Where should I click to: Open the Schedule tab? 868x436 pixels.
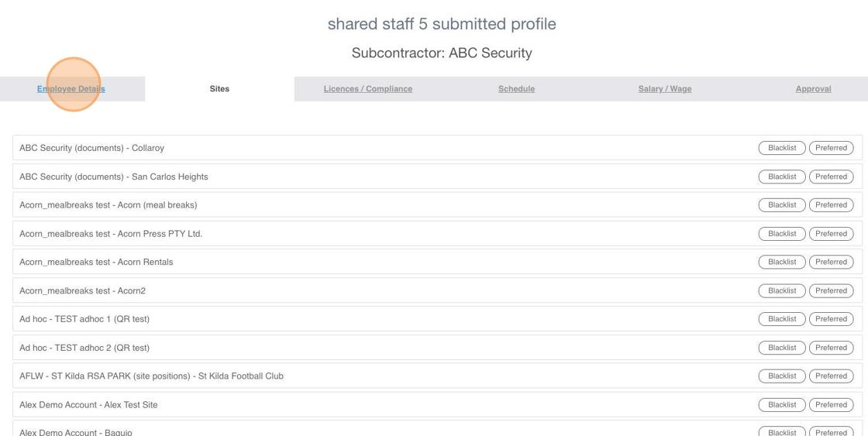click(516, 88)
